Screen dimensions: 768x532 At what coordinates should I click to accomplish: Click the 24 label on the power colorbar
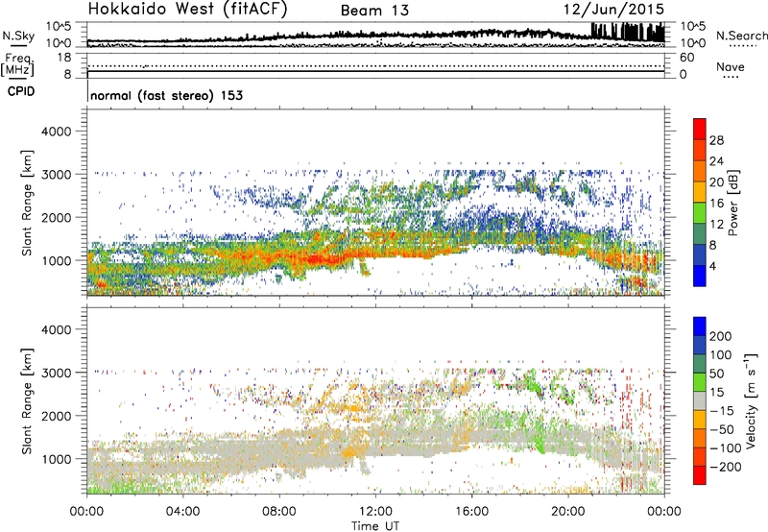coord(716,161)
